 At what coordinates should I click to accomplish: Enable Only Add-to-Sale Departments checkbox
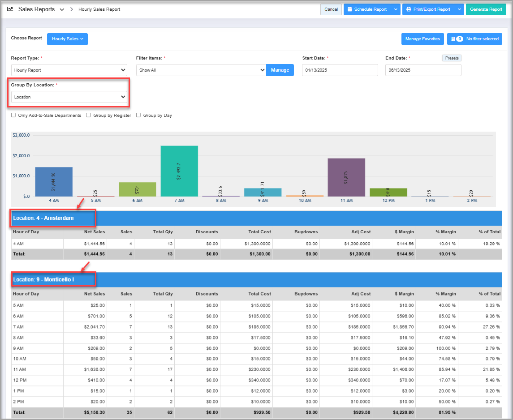[x=13, y=115]
